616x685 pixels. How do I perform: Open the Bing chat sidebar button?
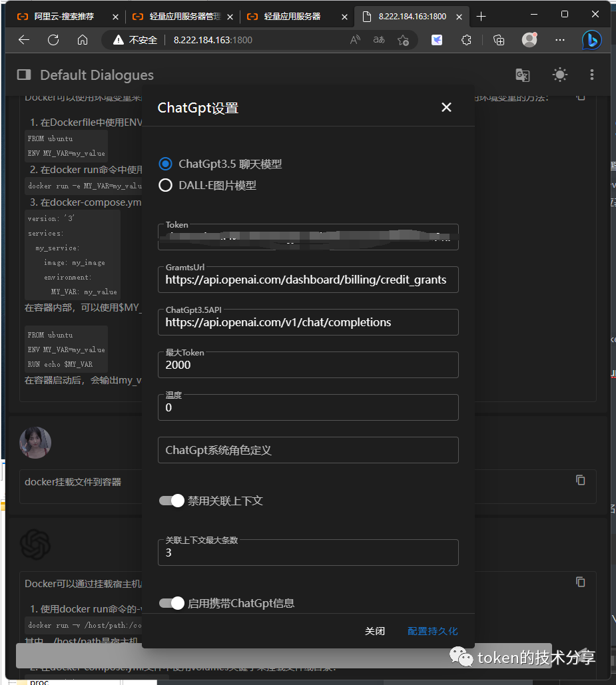coord(591,40)
